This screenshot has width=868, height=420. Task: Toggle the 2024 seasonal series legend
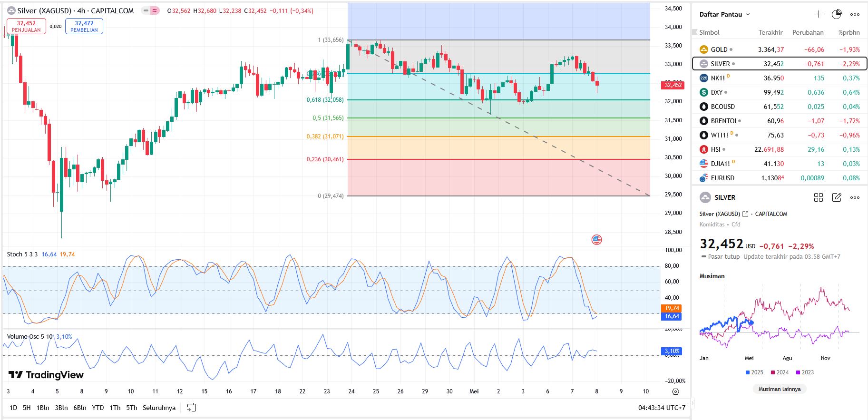[780, 372]
